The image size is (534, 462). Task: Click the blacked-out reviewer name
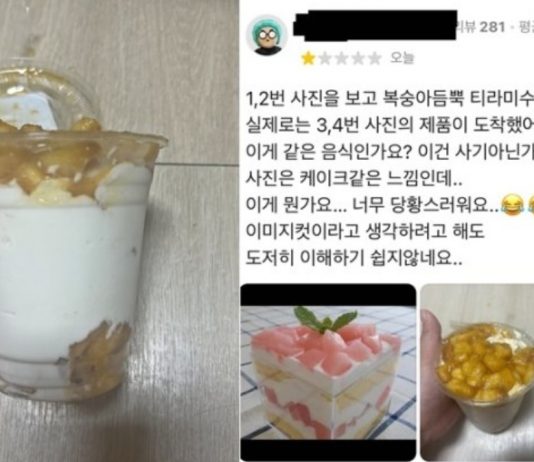point(375,26)
